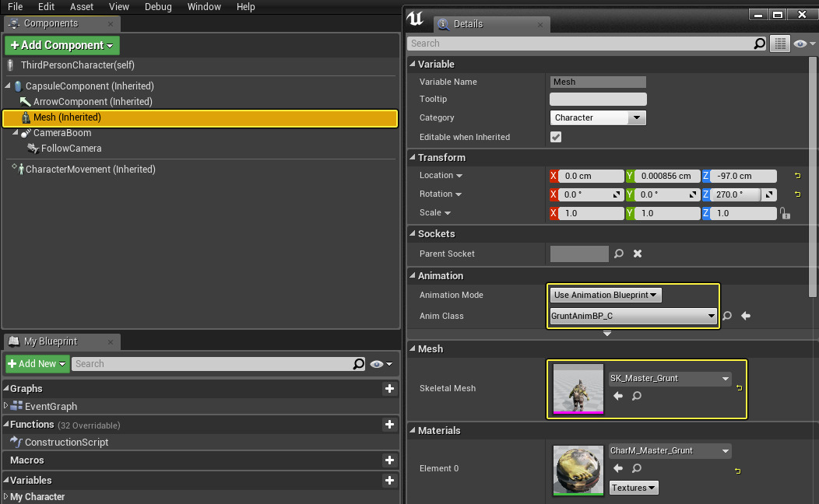
Task: Select CameraBoom in the components tree
Action: click(x=62, y=133)
